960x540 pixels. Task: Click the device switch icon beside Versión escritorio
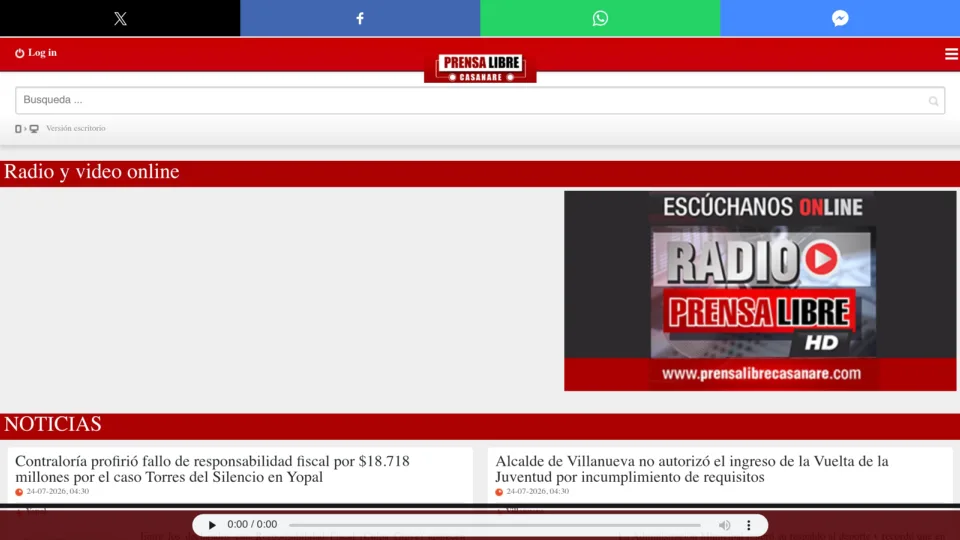coord(27,129)
